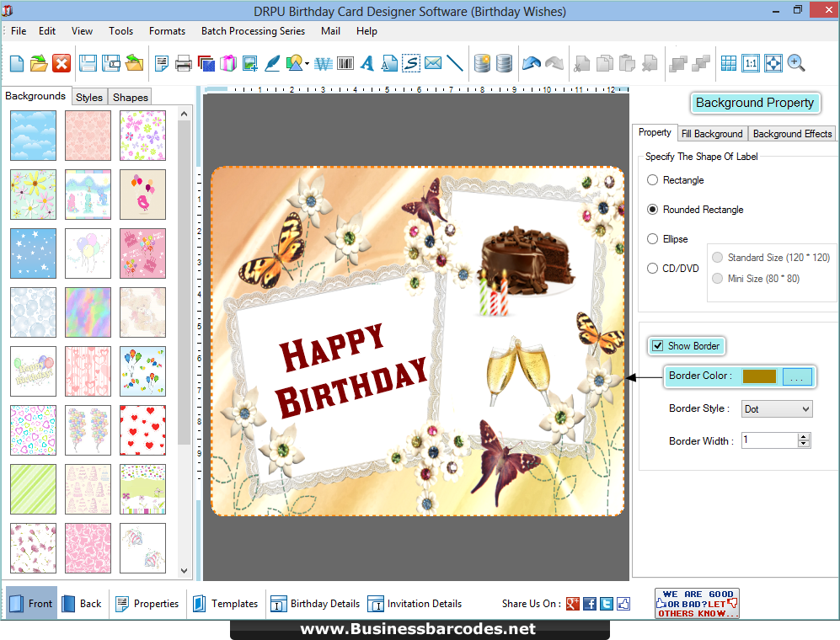The height and width of the screenshot is (640, 840).
Task: Insert a barcode on the card
Action: click(x=345, y=64)
